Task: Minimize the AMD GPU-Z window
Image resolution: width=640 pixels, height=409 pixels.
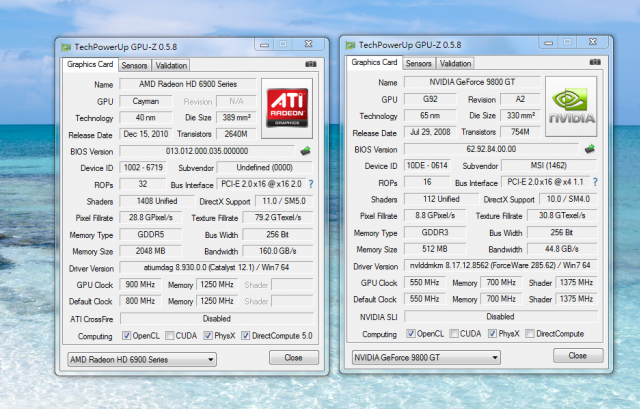Action: pyautogui.click(x=264, y=44)
